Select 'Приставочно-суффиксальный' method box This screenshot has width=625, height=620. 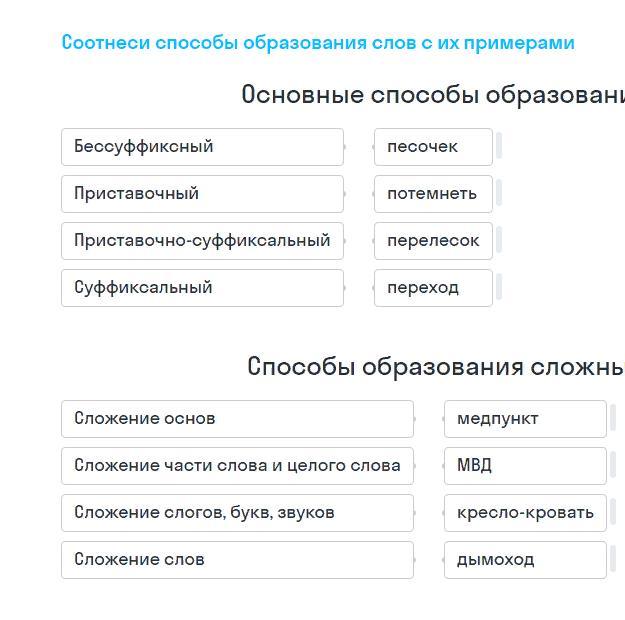coord(202,241)
